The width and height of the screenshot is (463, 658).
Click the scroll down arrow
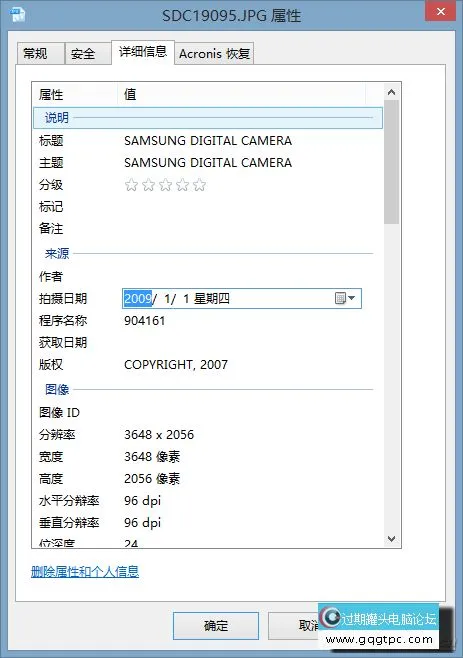tap(392, 538)
